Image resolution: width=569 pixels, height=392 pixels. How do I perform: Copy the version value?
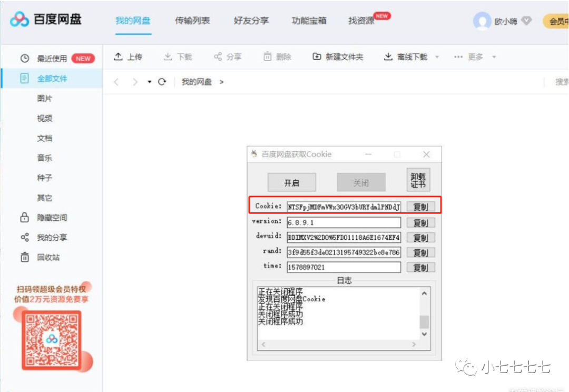[x=420, y=223]
